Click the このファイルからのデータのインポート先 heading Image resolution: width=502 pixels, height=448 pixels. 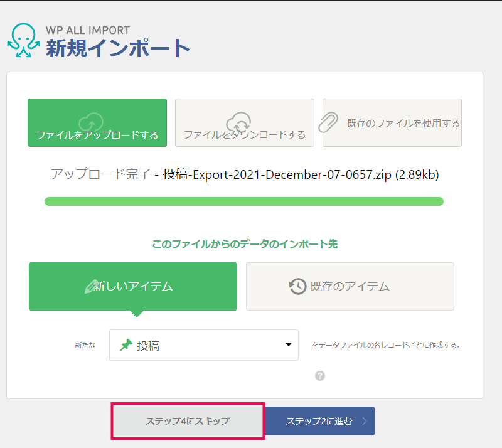(245, 244)
